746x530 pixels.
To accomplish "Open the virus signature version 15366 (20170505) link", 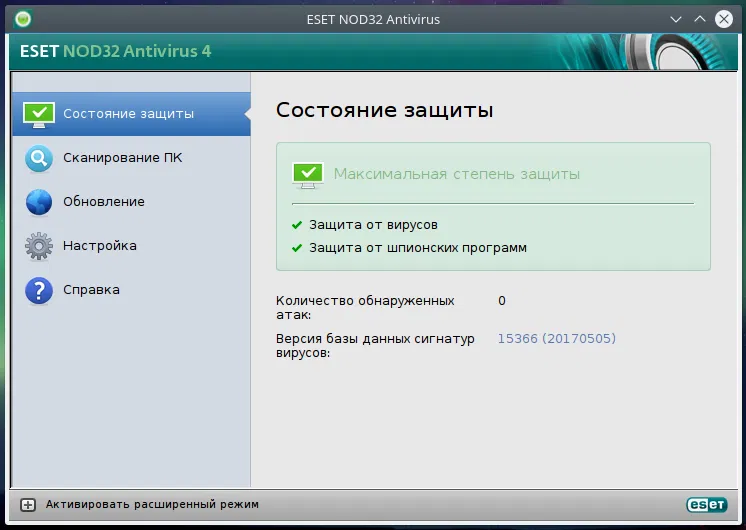I will point(557,338).
